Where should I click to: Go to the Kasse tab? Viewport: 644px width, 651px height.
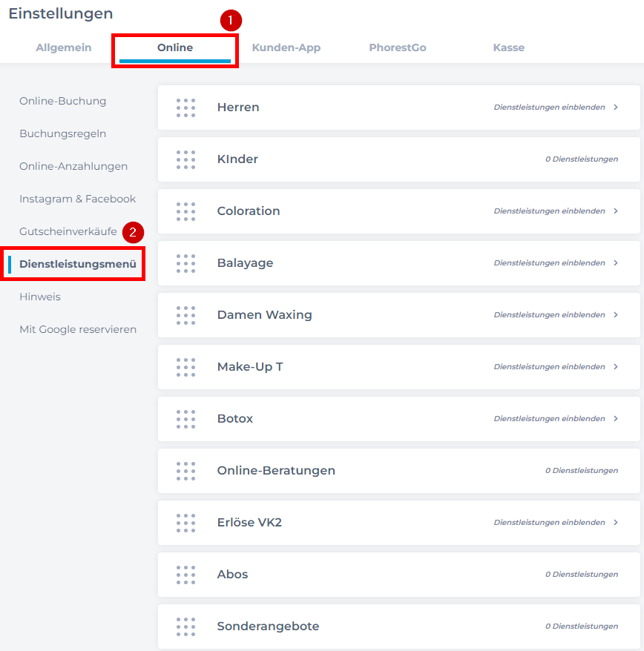(508, 47)
